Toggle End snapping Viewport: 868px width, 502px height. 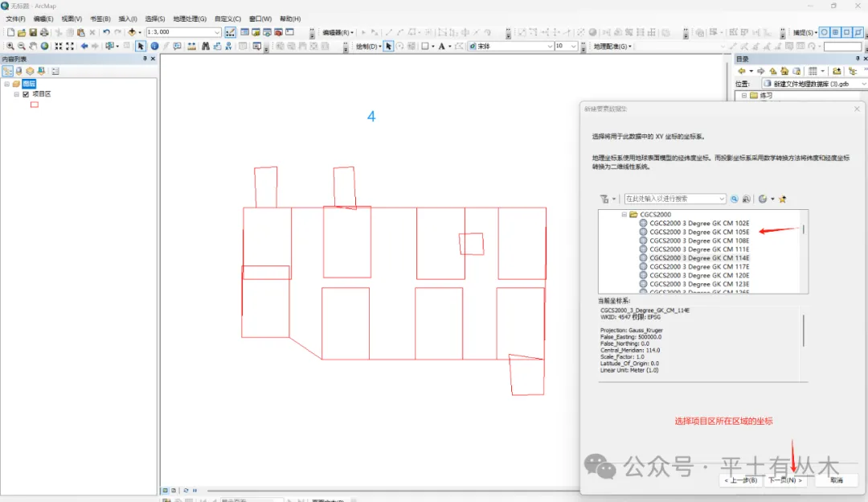tap(835, 33)
